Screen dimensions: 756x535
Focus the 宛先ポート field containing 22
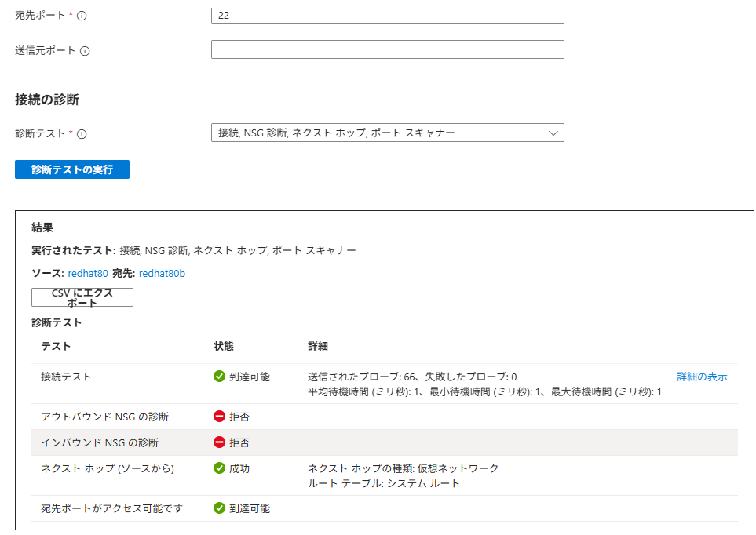[388, 15]
